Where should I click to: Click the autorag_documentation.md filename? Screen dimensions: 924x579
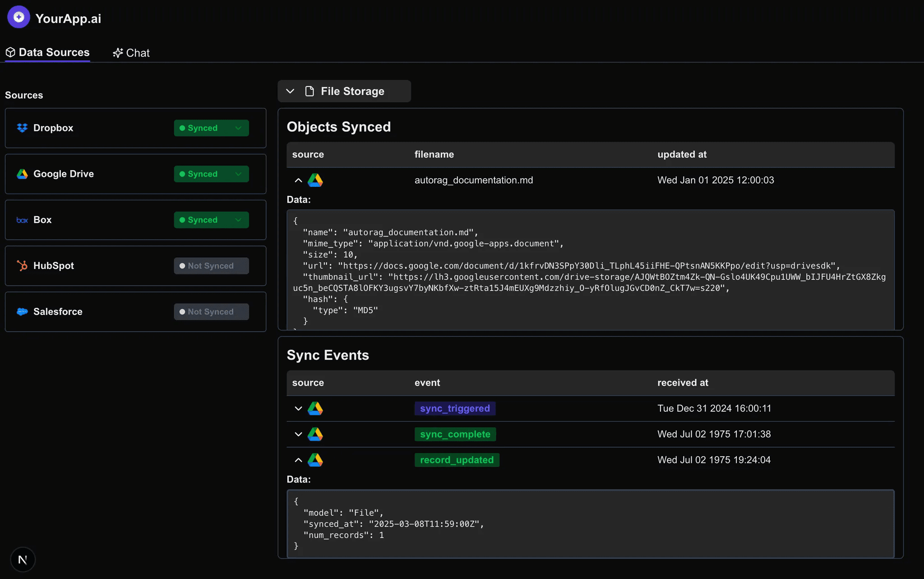[x=473, y=180]
